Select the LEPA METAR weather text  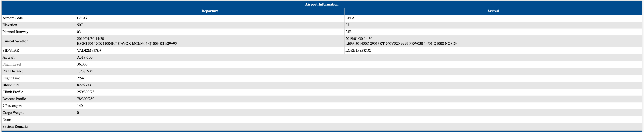401,43
